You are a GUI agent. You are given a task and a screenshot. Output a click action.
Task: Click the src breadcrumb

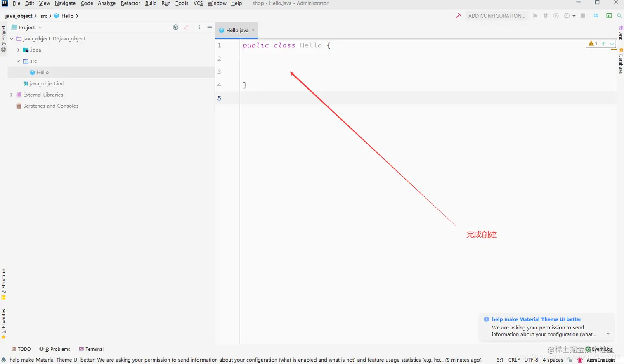point(44,16)
